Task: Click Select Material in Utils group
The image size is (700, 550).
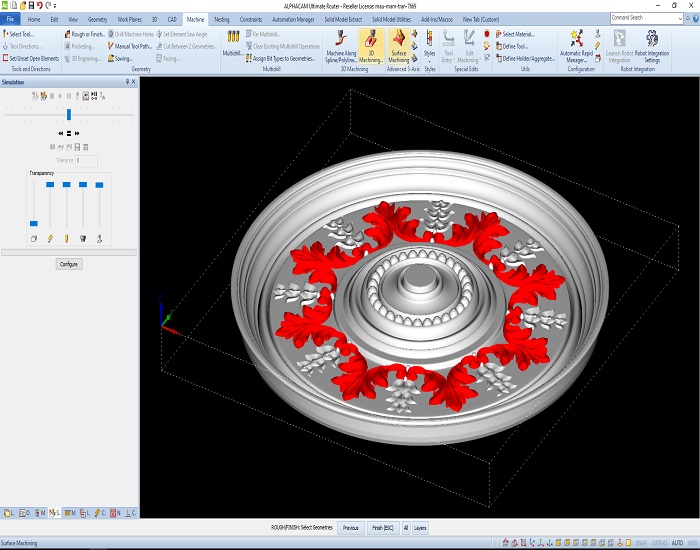Action: [x=515, y=34]
